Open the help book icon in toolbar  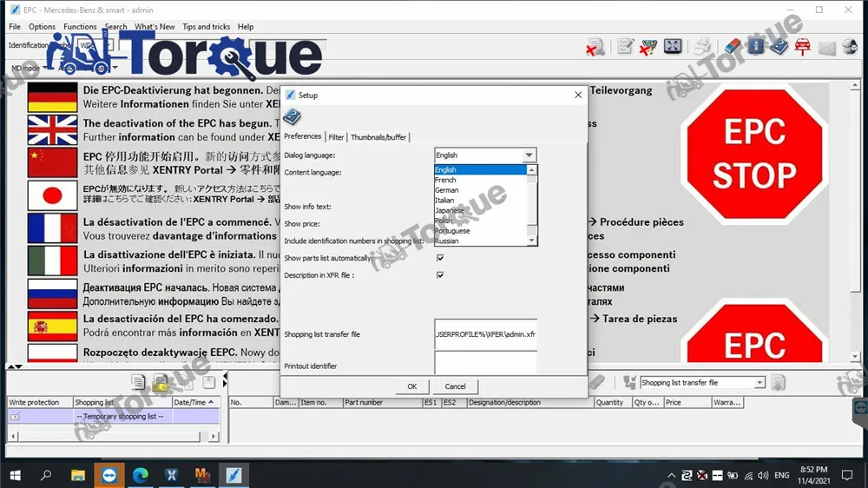click(779, 47)
